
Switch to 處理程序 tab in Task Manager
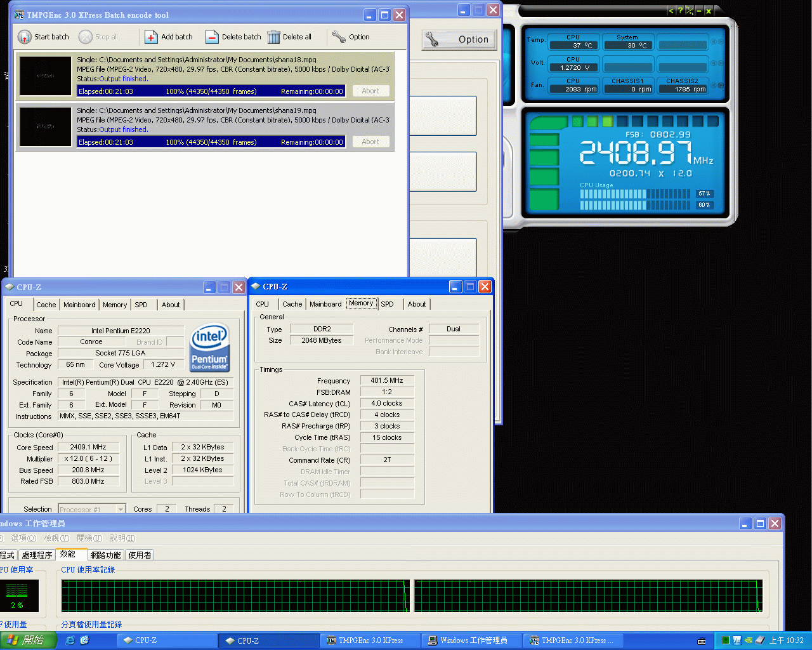tap(37, 555)
